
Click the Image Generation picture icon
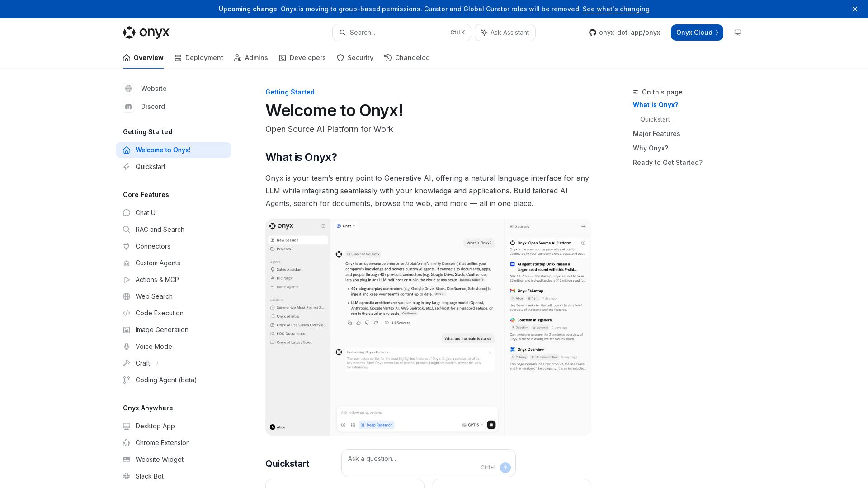127,330
